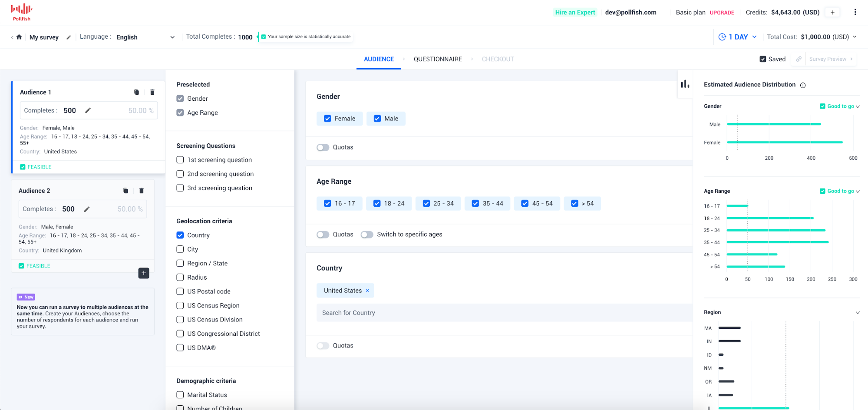Viewport: 868px width, 410px height.
Task: Uncheck the 16 - 17 age range
Action: (327, 203)
